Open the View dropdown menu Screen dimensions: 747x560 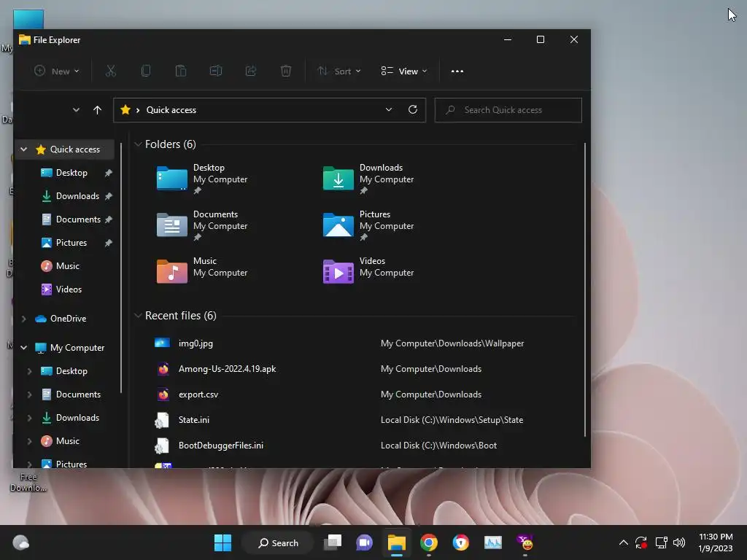(x=404, y=71)
